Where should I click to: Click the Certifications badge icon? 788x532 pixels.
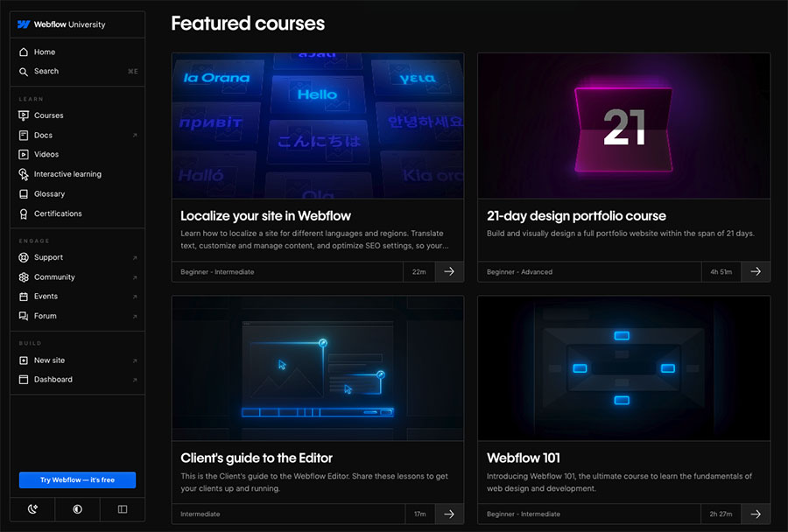coord(24,214)
